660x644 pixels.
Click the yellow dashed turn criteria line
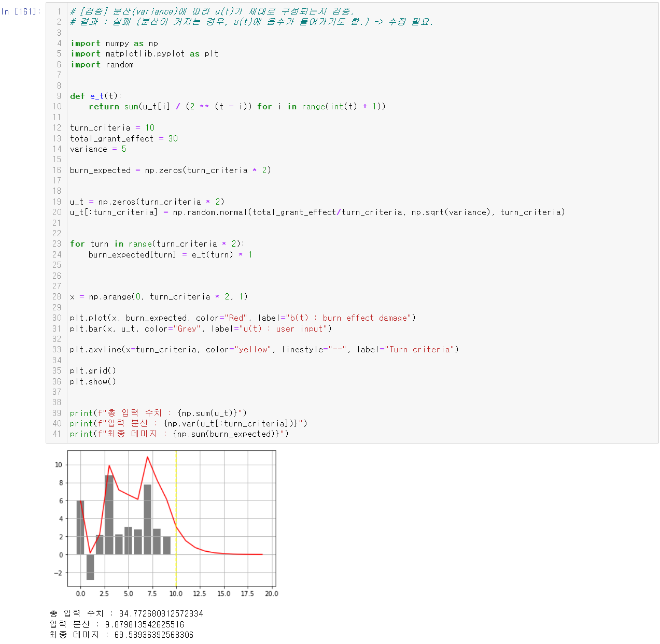point(176,518)
